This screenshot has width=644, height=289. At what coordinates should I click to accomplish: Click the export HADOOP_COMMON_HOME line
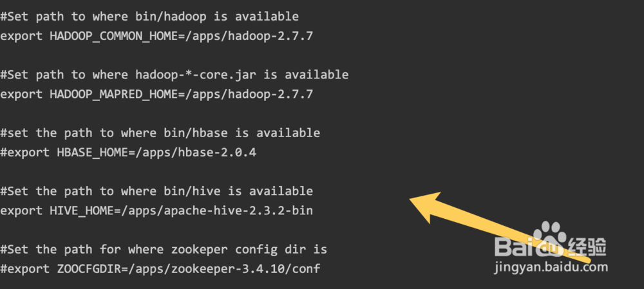coord(156,36)
